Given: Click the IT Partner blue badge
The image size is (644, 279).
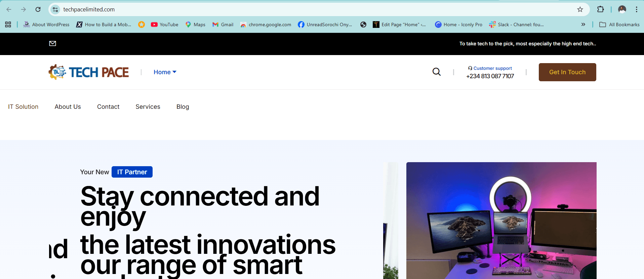Looking at the screenshot, I should (x=132, y=172).
